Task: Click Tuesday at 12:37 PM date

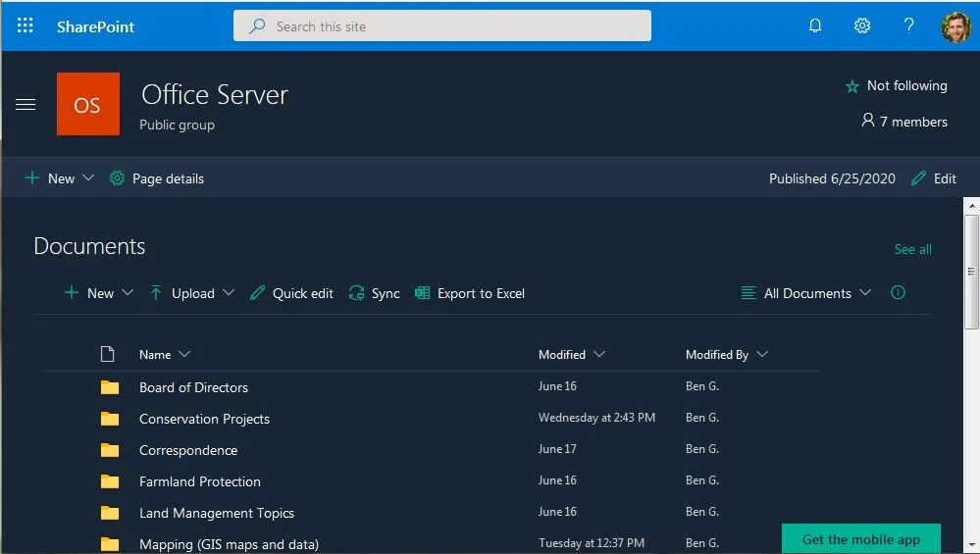Action: 592,543
